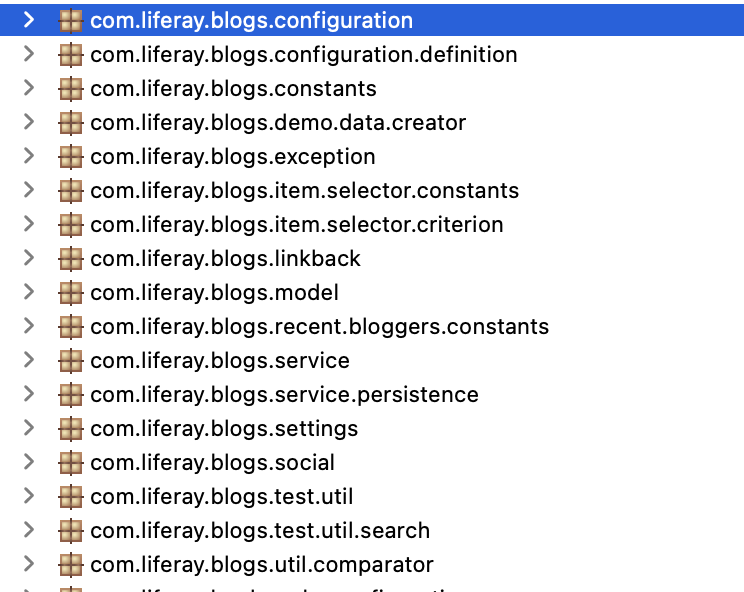The width and height of the screenshot is (744, 592).
Task: Expand com.liferay.blogs.demo.data.creator node
Action: tap(29, 122)
